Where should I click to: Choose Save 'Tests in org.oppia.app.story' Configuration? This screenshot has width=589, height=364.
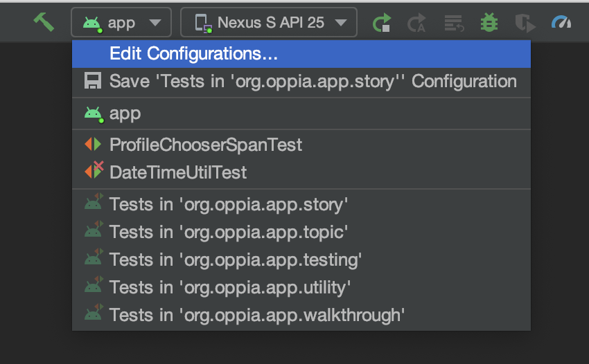pos(301,82)
